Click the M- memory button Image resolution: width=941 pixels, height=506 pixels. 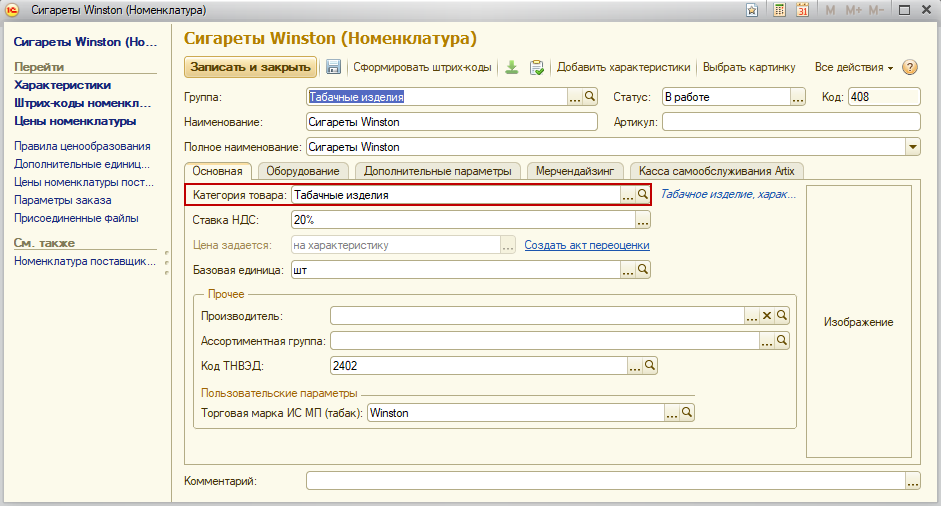[876, 10]
